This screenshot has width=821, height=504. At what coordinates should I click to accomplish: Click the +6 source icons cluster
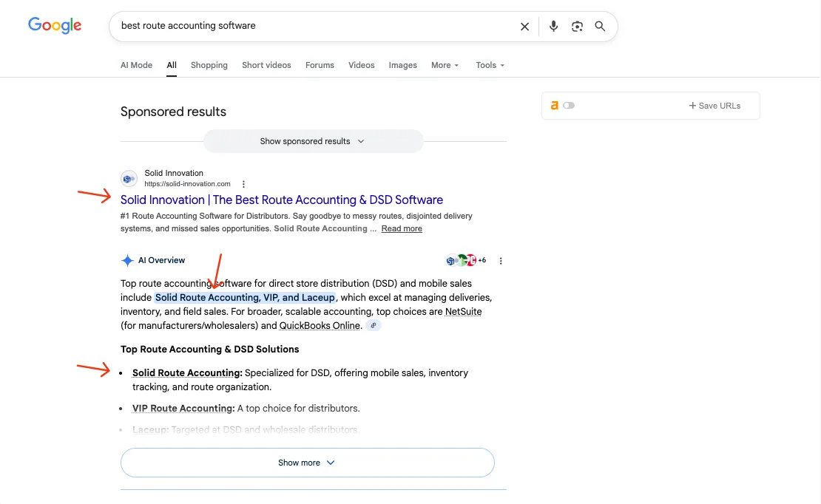point(465,260)
